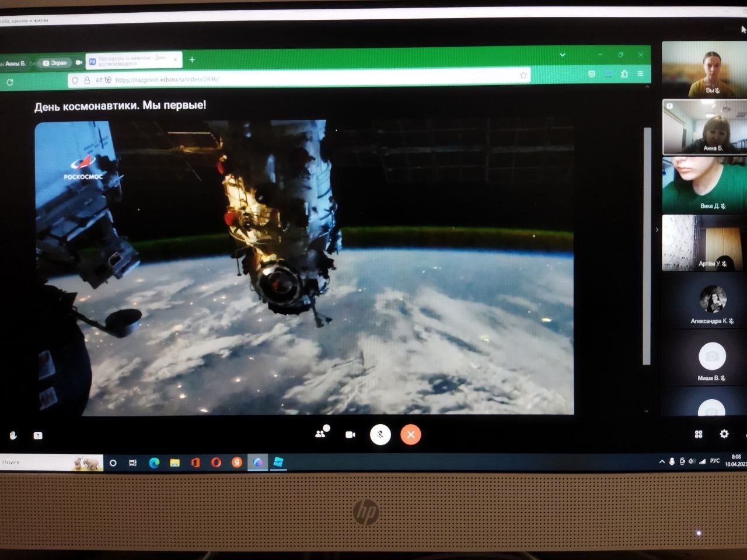Open the taskbar clock showing 8:08
This screenshot has width=747, height=560.
coord(736,461)
